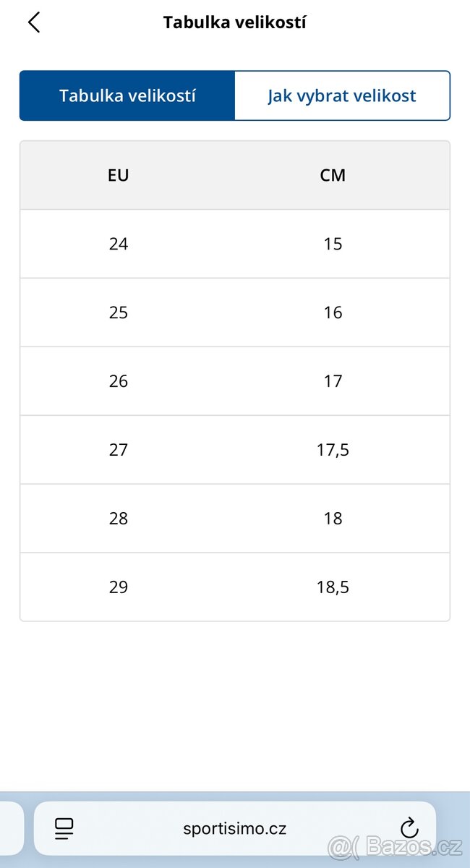Tap EU size 24 cell
Viewport: 470px width, 868px height.
click(118, 244)
